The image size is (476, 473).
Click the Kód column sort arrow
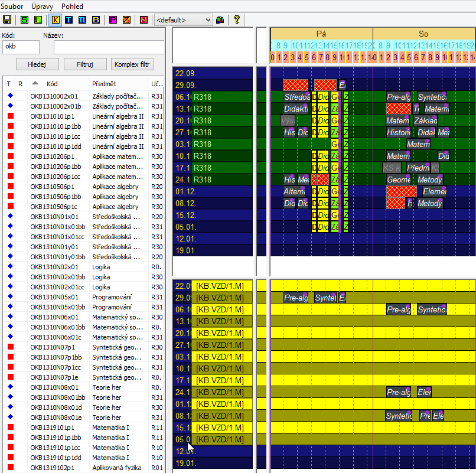point(35,83)
